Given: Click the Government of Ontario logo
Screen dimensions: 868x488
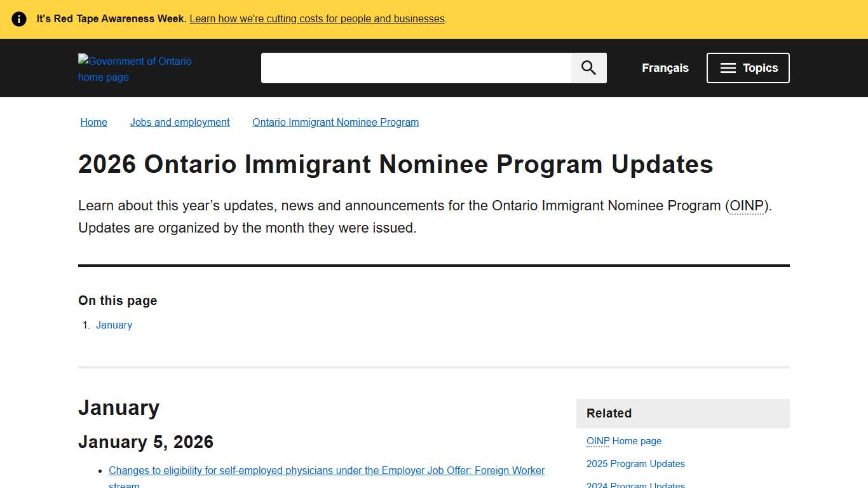Looking at the screenshot, I should (135, 69).
